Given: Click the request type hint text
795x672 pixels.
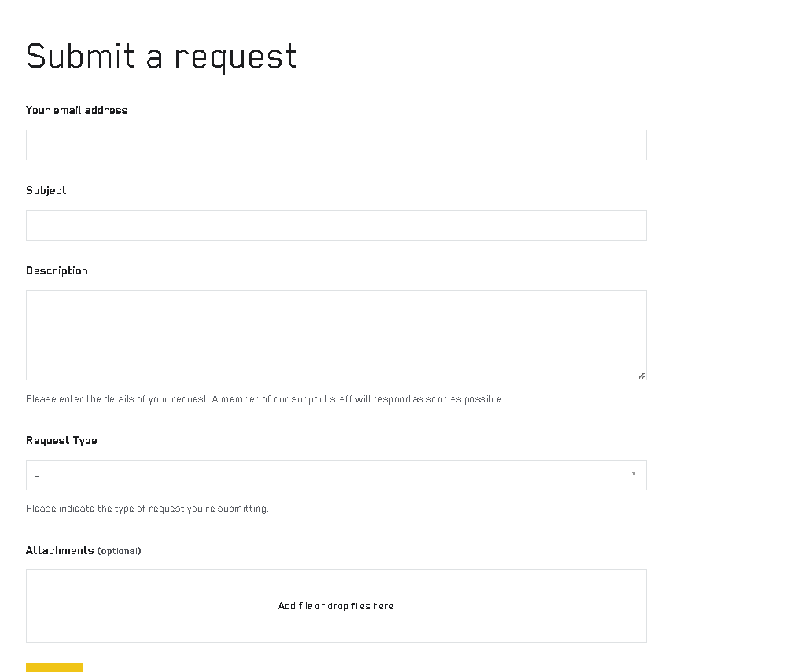Looking at the screenshot, I should click(147, 509).
